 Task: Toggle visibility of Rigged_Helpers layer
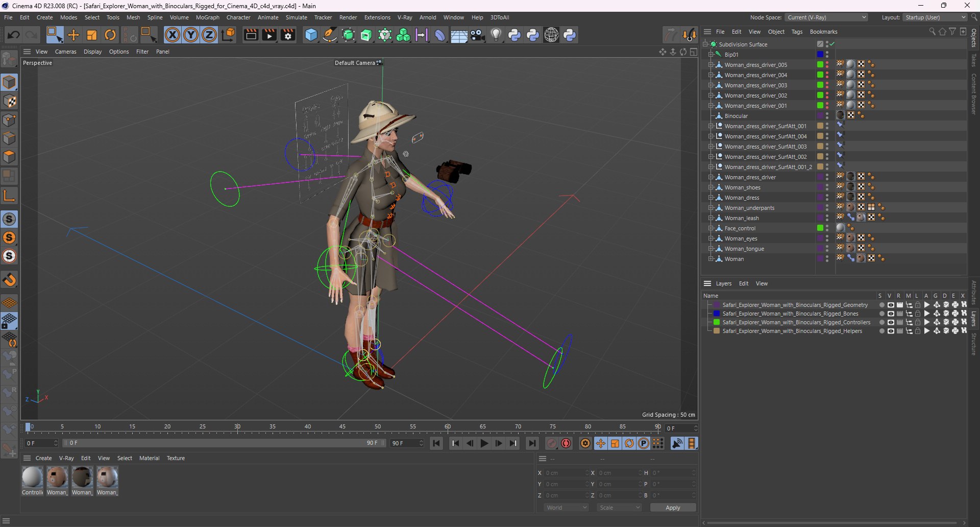891,331
